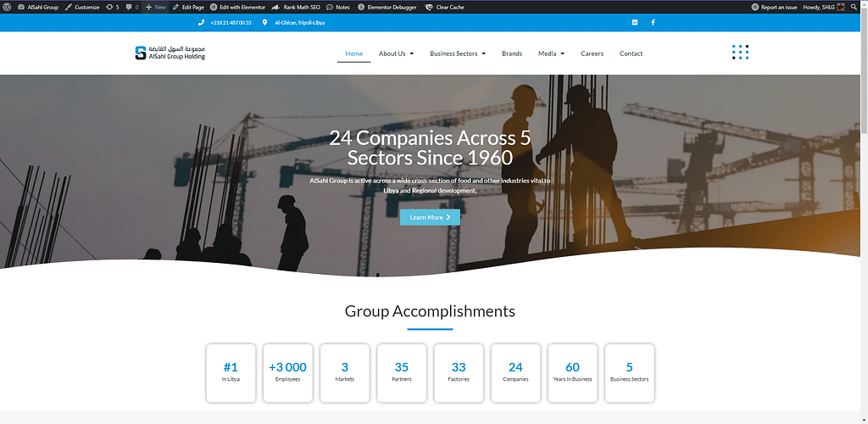The image size is (868, 424).
Task: Open the comments bubble in admin bar
Action: point(131,7)
